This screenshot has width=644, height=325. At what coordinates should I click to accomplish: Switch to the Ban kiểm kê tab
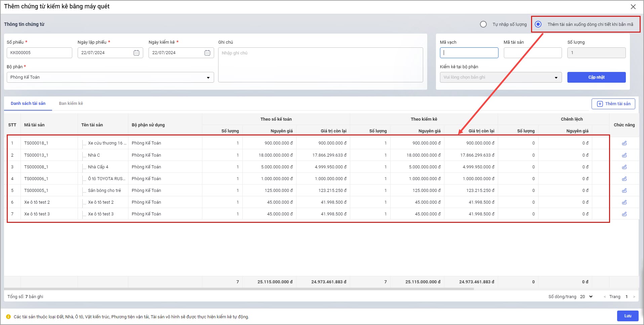(71, 104)
